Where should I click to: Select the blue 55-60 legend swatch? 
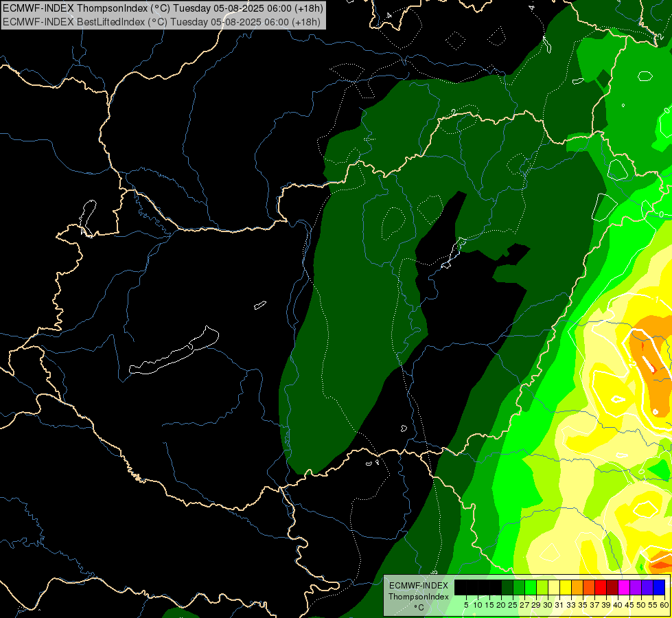(659, 587)
